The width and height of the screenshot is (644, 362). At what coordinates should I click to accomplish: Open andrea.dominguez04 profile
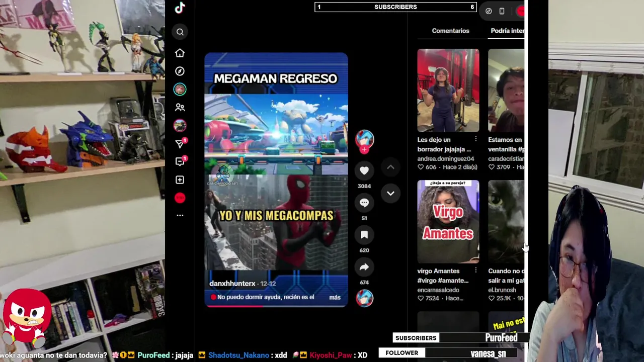click(x=446, y=159)
